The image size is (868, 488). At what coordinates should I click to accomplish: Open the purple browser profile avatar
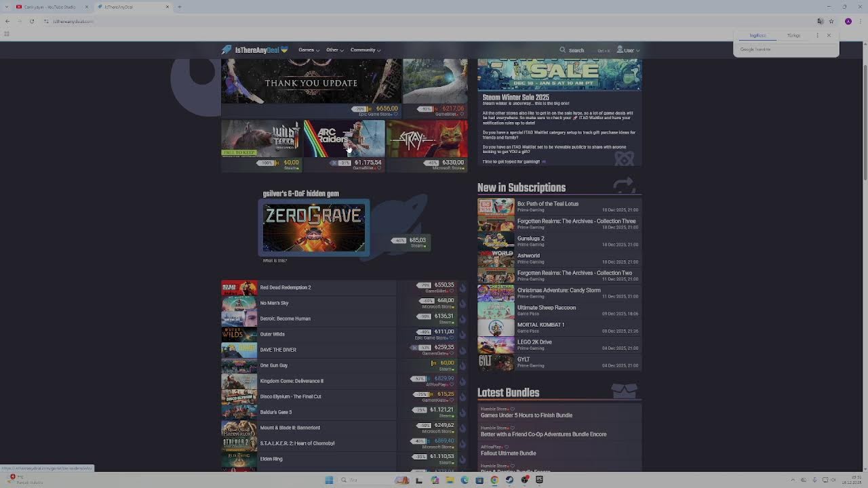coord(848,21)
